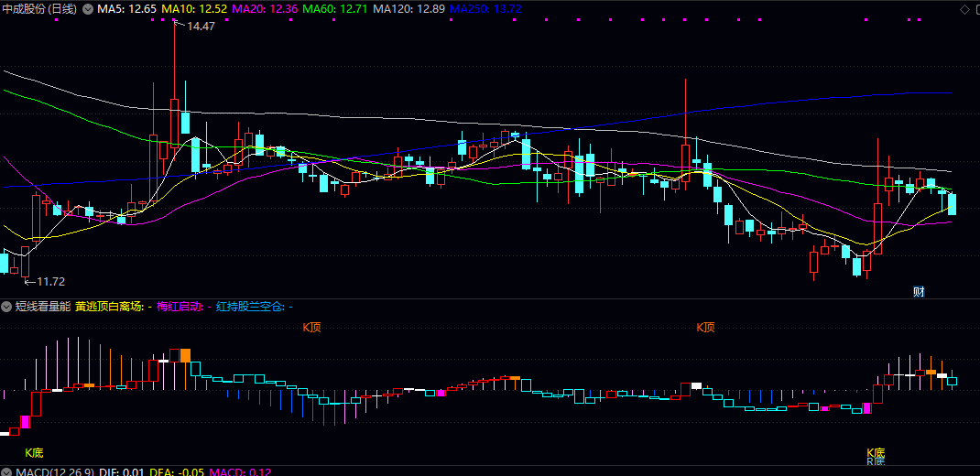Screen dimensions: 980x476
Task: Select the MA10 moving average label
Action: [x=193, y=8]
